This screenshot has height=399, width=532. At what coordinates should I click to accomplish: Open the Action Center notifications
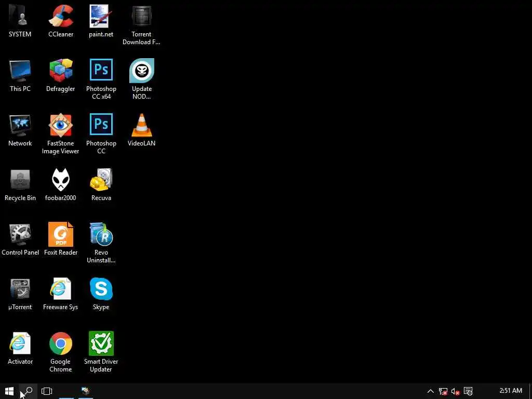[x=468, y=391]
